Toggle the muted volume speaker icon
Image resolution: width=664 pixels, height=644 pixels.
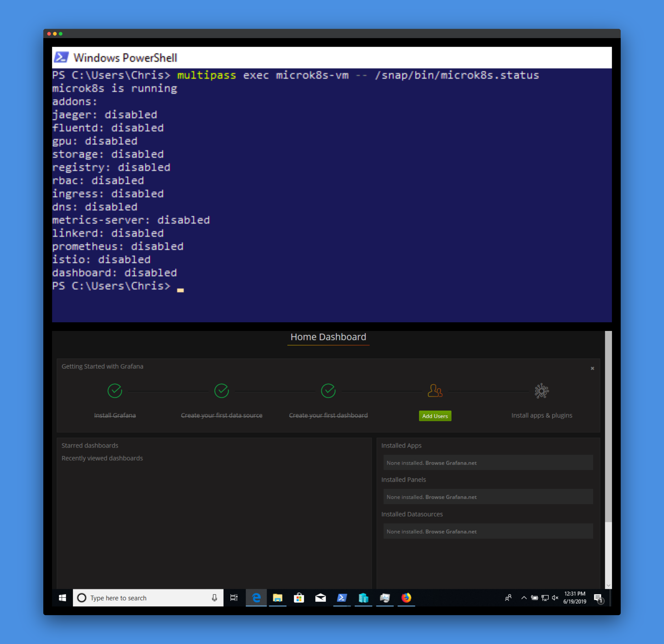555,598
